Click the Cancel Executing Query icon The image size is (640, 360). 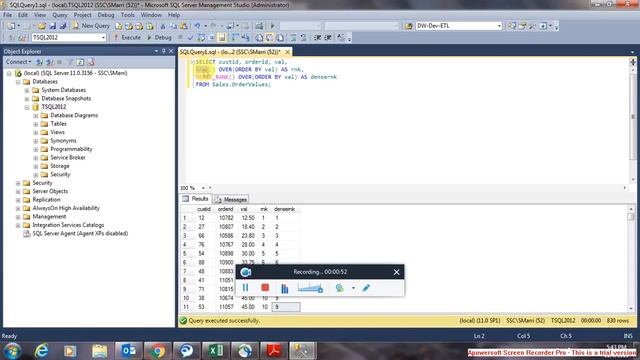(180, 38)
